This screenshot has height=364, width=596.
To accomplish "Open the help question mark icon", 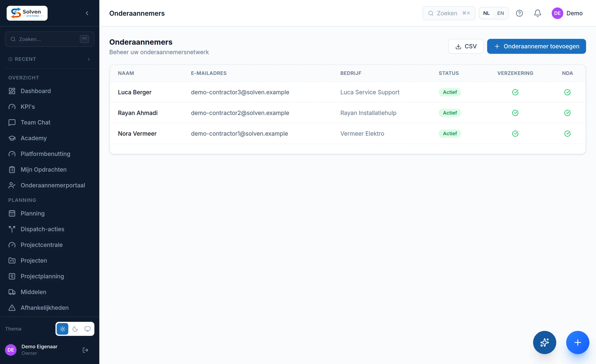I will click(519, 13).
